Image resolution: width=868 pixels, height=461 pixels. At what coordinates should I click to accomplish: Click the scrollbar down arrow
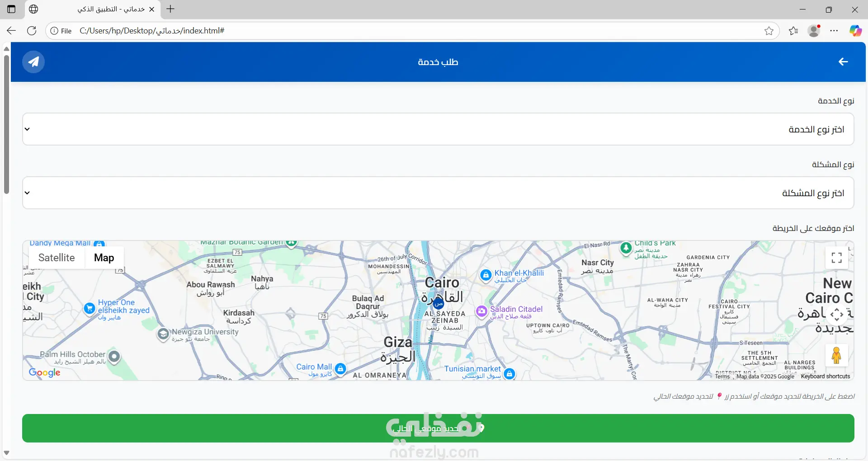[6, 453]
